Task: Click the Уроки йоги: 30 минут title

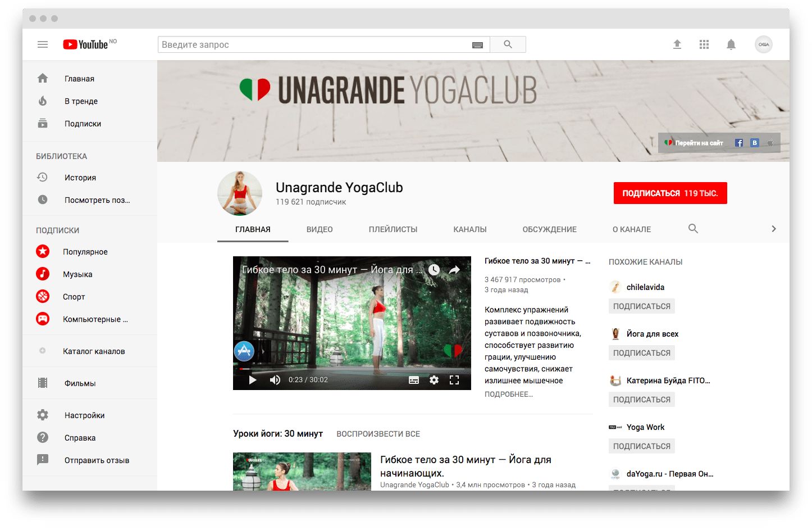Action: coord(278,434)
